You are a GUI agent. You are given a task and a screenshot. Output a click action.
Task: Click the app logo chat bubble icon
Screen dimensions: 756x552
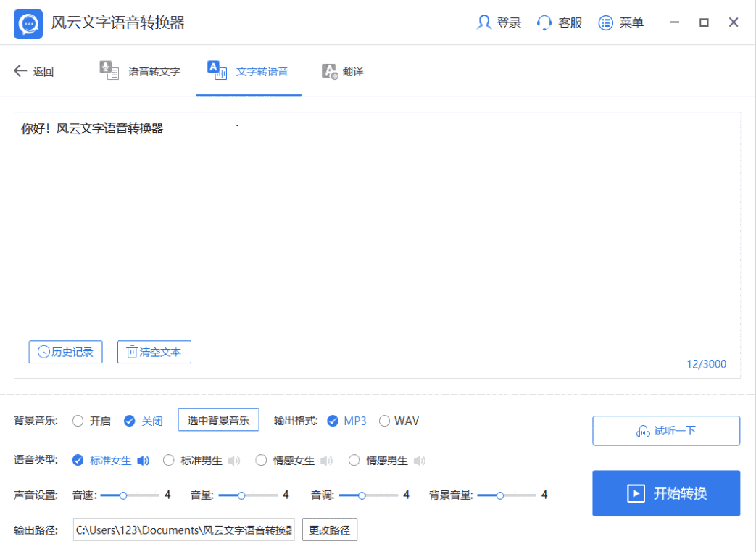[28, 24]
